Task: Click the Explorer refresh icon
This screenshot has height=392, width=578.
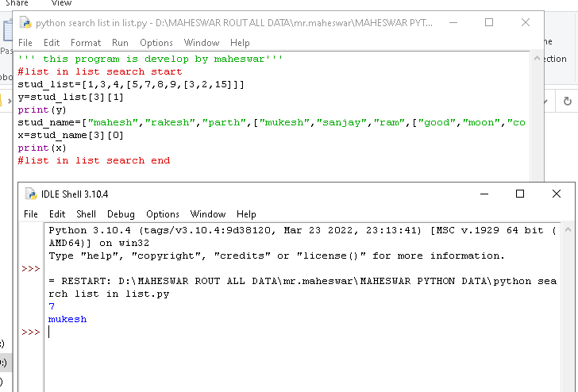Action: coord(567,102)
